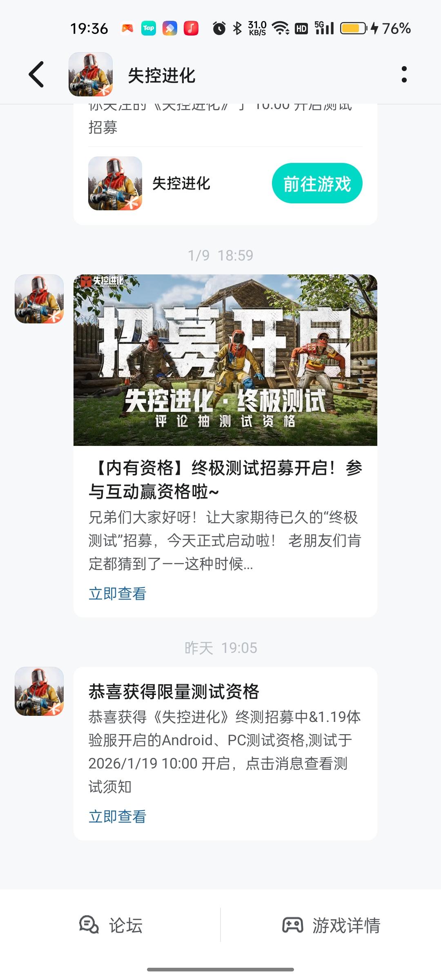The image size is (441, 980).
Task: Tap the gamepad icon at bottom
Action: tap(293, 925)
